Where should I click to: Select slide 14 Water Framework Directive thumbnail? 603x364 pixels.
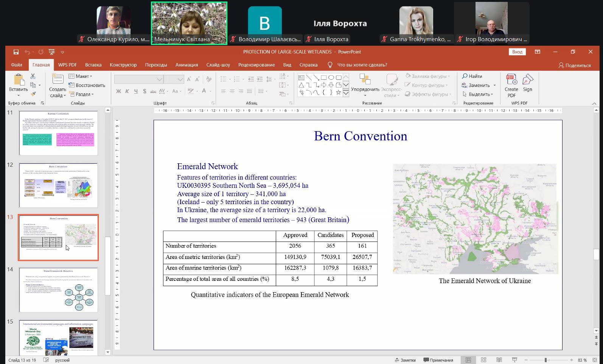point(58,290)
